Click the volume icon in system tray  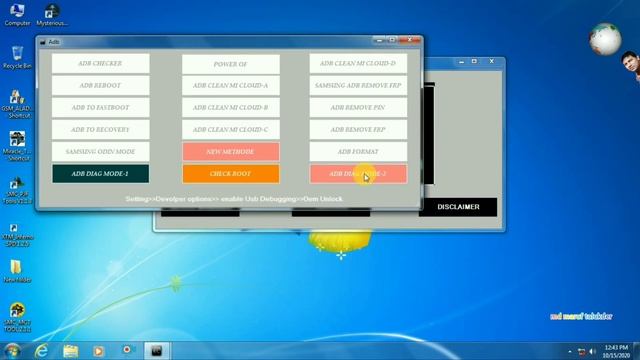click(593, 351)
